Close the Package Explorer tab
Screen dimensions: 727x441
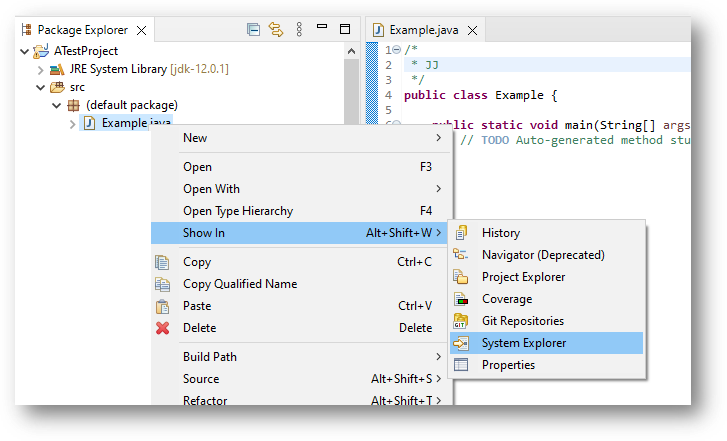point(140,30)
